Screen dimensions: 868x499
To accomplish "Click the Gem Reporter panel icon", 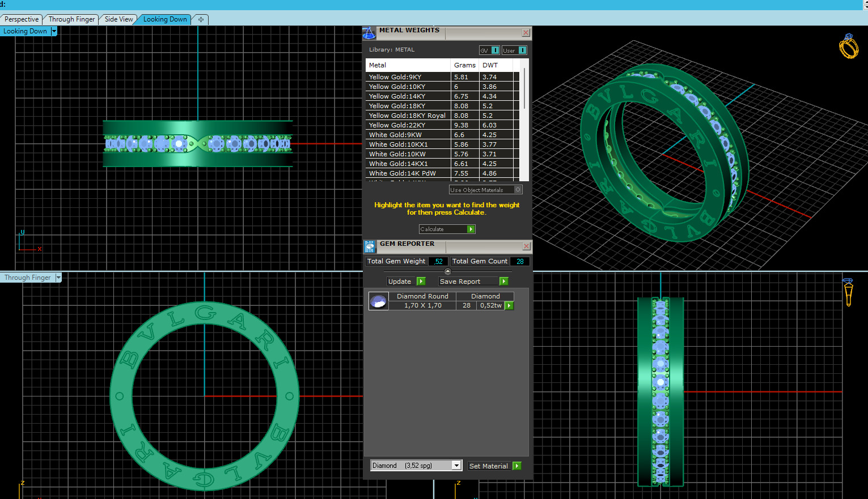I will tap(370, 246).
